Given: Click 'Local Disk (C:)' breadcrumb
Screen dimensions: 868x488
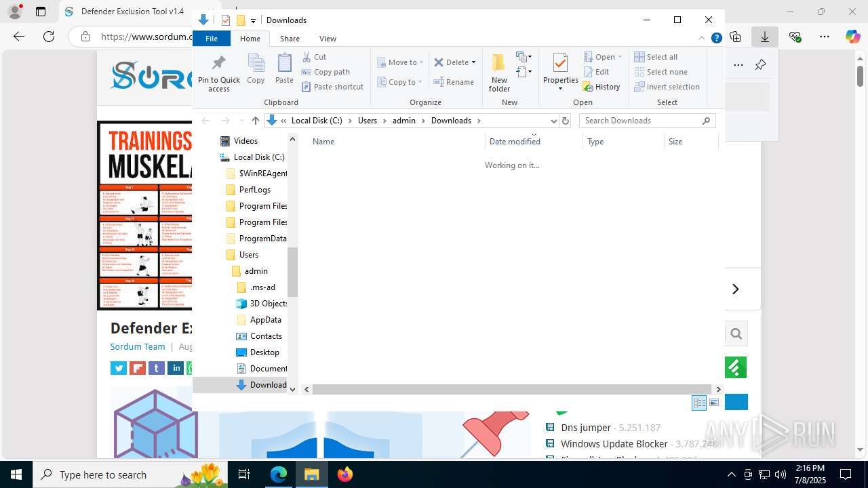Looking at the screenshot, I should pyautogui.click(x=317, y=121).
